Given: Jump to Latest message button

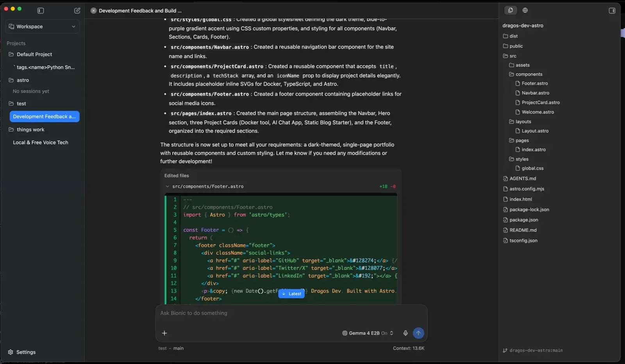Looking at the screenshot, I should (x=291, y=294).
